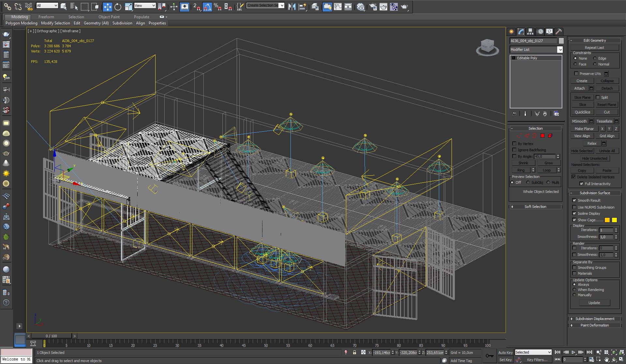Switch to the Hierarchy command panel
Viewport: 626px width, 364px height.
coord(530,32)
